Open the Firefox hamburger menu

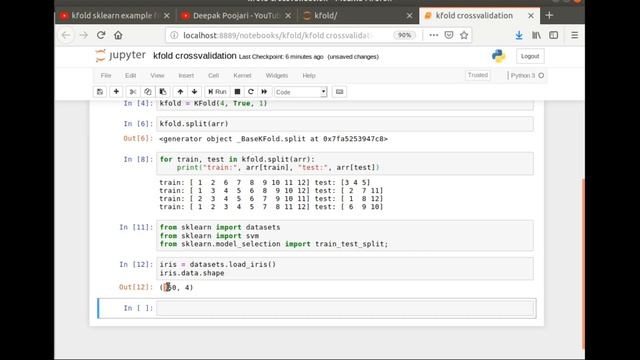pos(574,36)
